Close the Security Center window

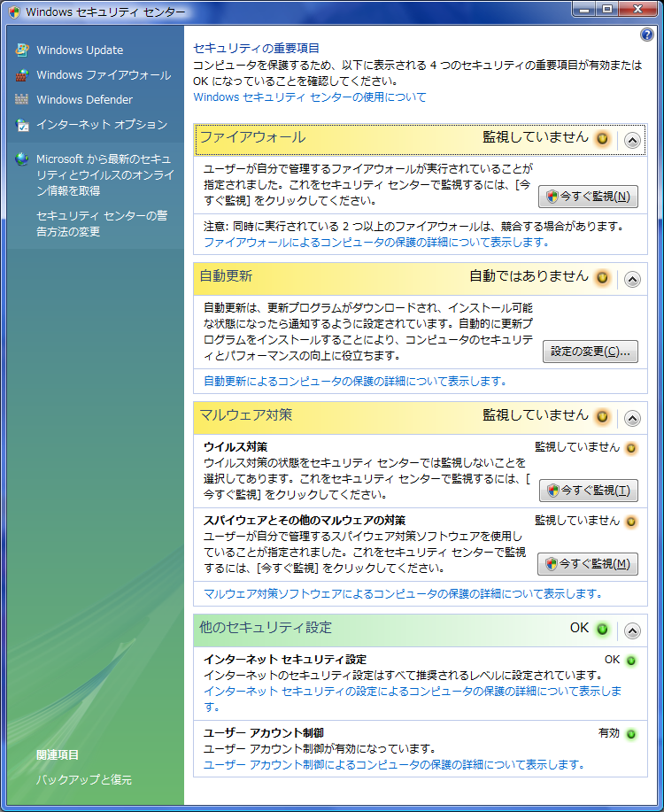click(x=638, y=10)
